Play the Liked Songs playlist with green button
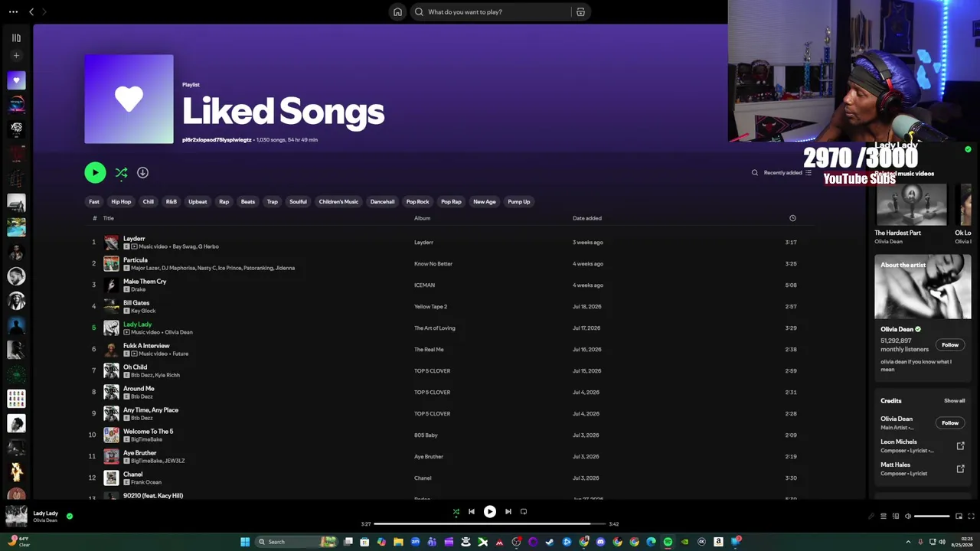The image size is (980, 551). [x=95, y=172]
